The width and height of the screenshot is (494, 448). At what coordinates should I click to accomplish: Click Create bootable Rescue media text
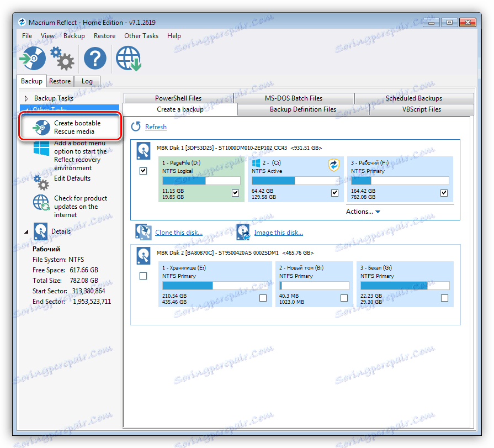click(77, 128)
